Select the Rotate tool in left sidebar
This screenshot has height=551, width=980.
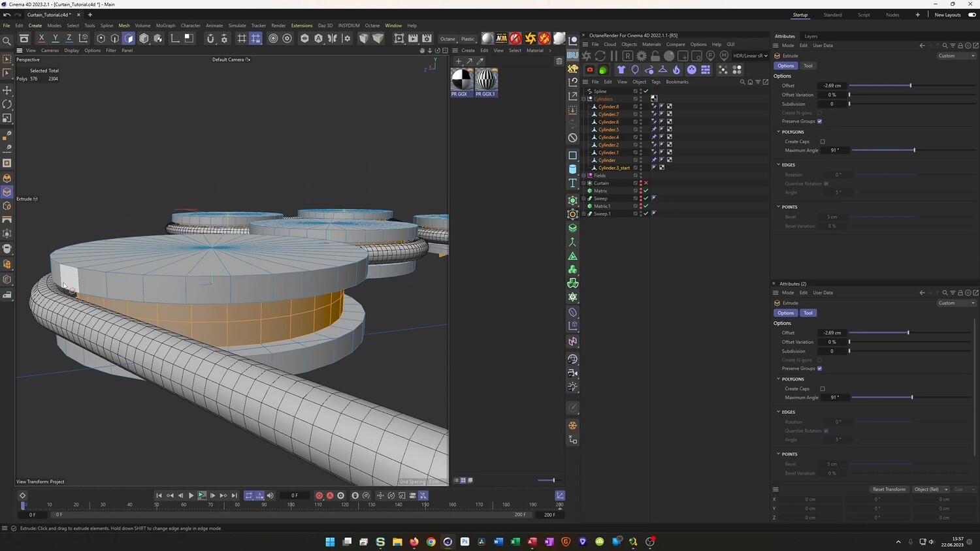[7, 104]
